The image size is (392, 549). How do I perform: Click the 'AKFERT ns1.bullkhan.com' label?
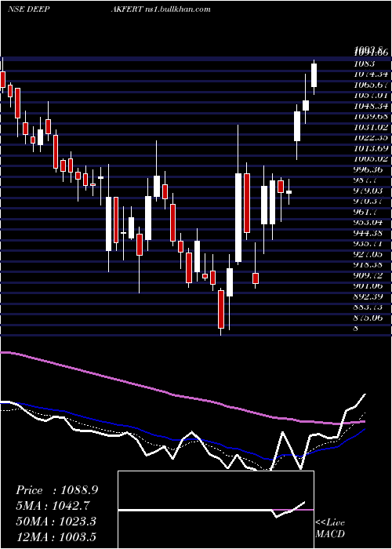(161, 9)
